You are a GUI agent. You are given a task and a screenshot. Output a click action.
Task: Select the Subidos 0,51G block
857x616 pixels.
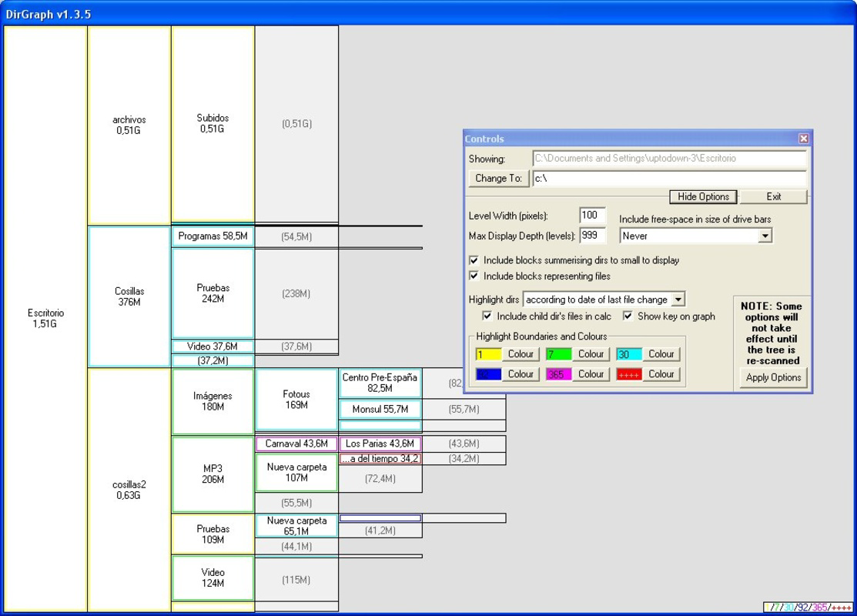click(x=213, y=123)
